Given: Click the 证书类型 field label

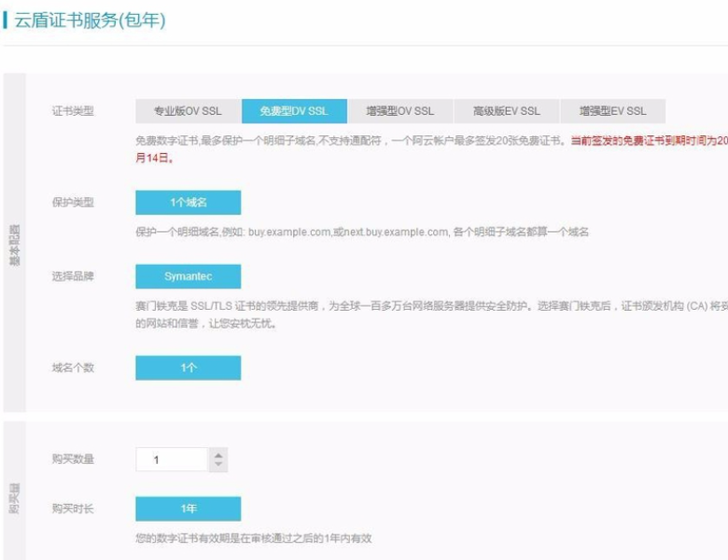Looking at the screenshot, I should click(x=73, y=111).
